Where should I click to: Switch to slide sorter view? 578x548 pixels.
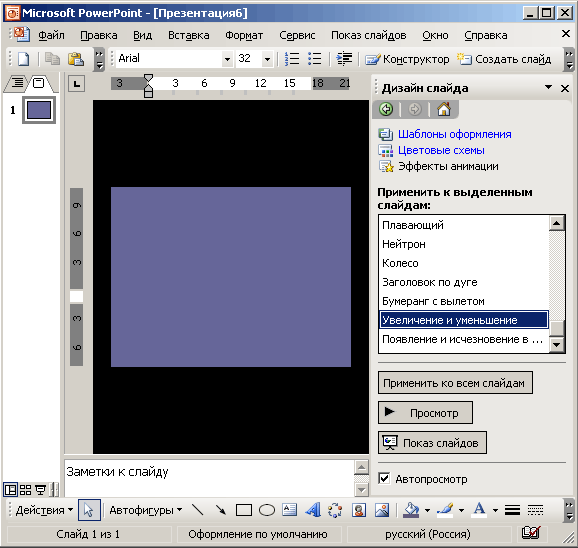[x=25, y=490]
